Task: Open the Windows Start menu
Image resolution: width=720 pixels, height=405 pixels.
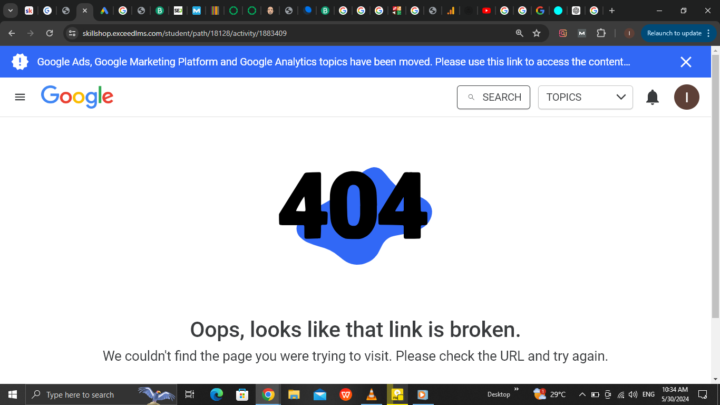Action: [12, 394]
